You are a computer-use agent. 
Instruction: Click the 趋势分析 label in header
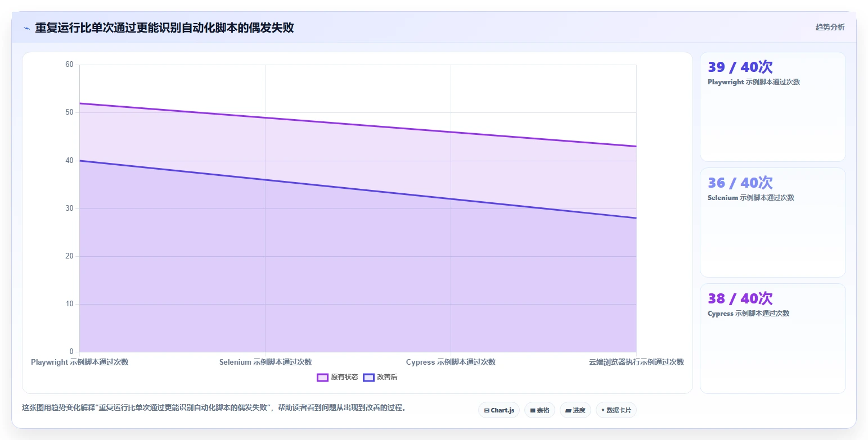tap(830, 27)
